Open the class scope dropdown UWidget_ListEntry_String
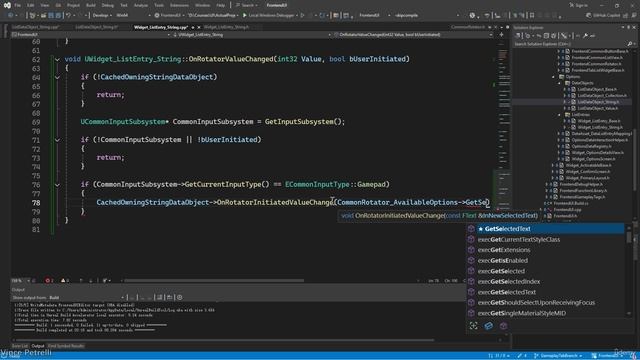 click(252, 35)
